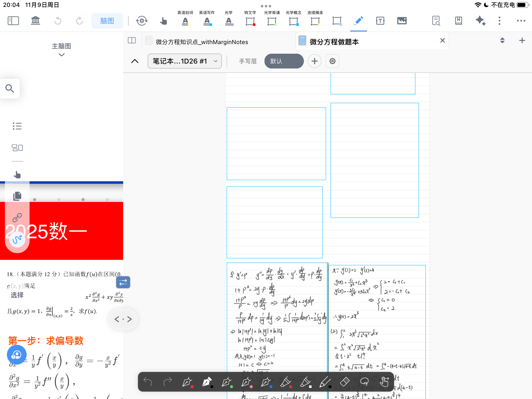
Task: Click the magnifier search button in sidebar
Action: (10, 88)
